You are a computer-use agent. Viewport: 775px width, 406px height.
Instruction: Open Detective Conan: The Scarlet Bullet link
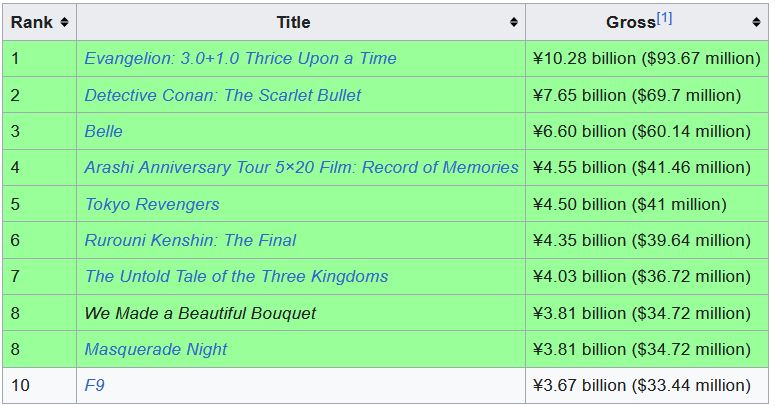point(223,95)
